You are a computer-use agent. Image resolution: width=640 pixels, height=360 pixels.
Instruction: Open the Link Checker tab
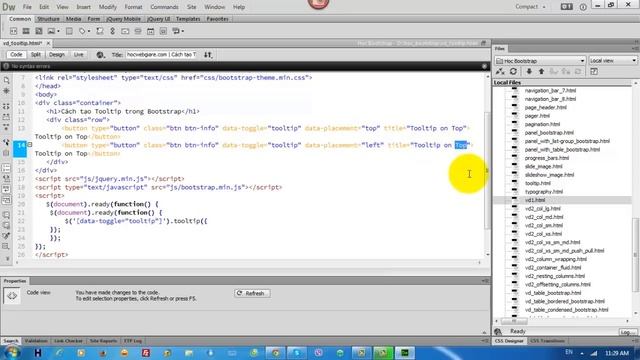point(68,341)
